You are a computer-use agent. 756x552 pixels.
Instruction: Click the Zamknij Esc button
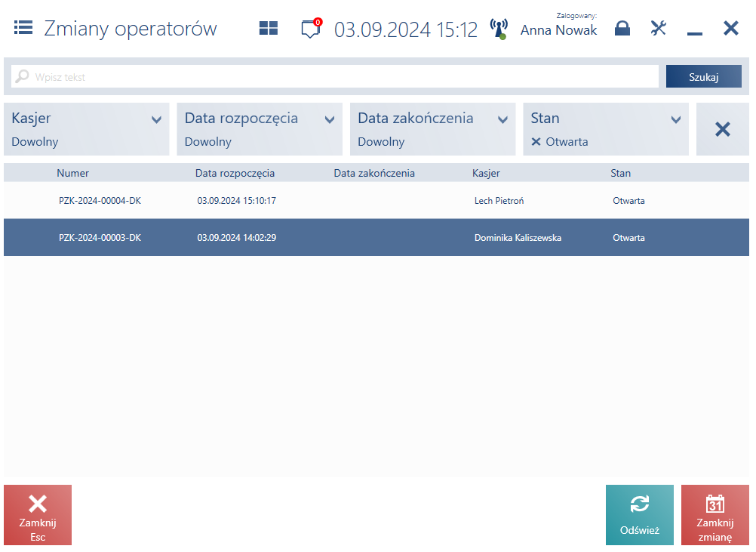click(38, 515)
